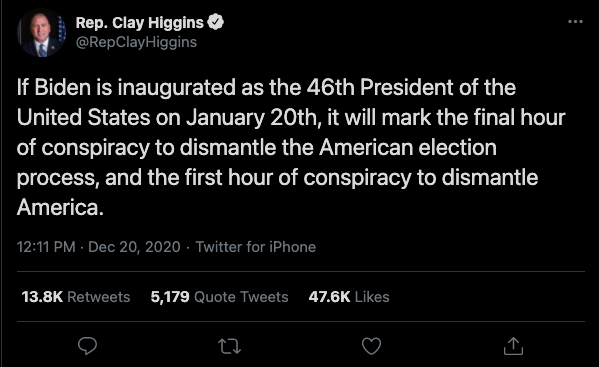Click the word America. ending the tweet
599x367 pixels.
coord(60,207)
